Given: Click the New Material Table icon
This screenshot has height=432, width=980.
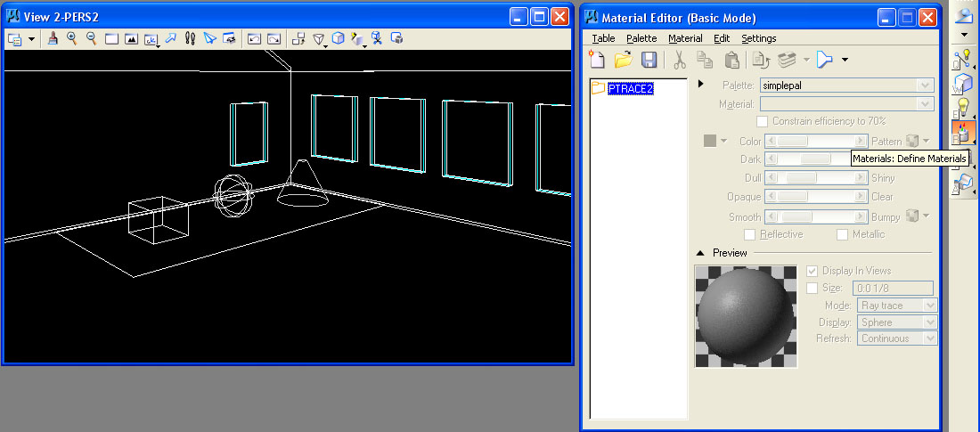Looking at the screenshot, I should (598, 60).
